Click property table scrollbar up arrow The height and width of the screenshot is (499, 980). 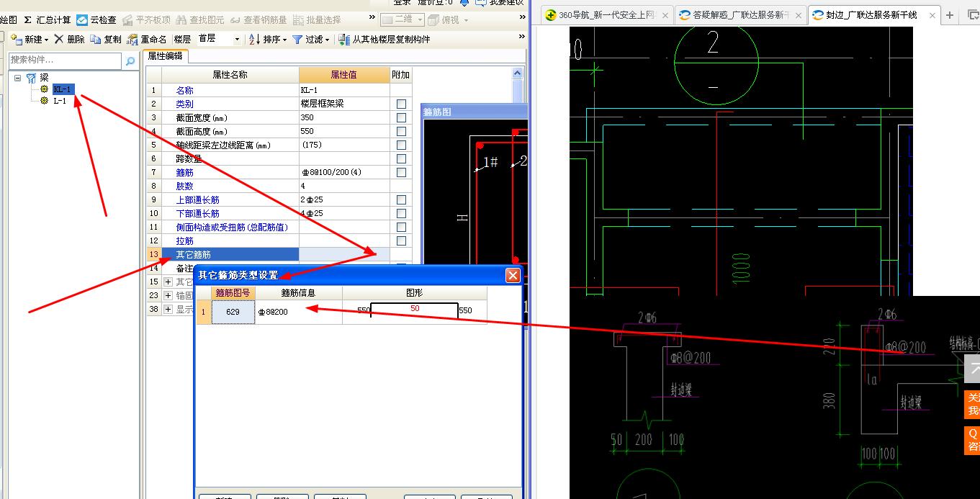pos(518,73)
